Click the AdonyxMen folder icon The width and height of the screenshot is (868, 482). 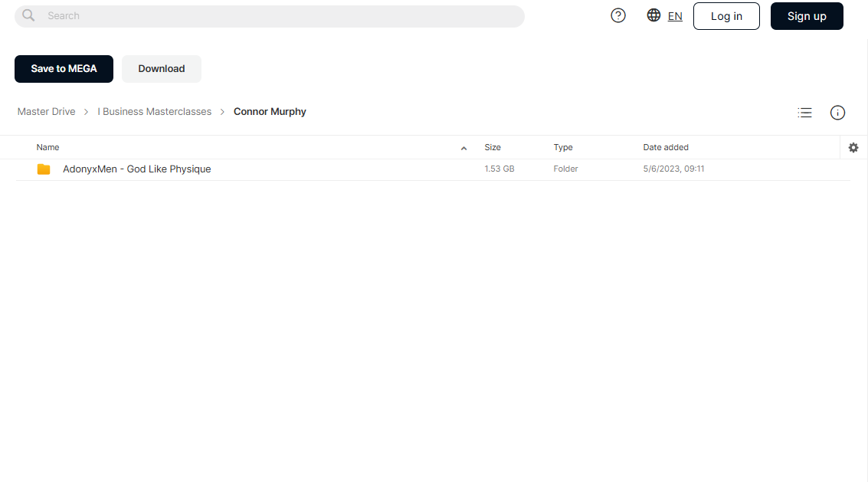[44, 169]
